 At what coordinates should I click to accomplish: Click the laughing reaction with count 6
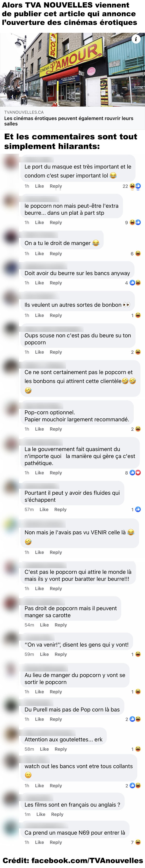point(138,254)
